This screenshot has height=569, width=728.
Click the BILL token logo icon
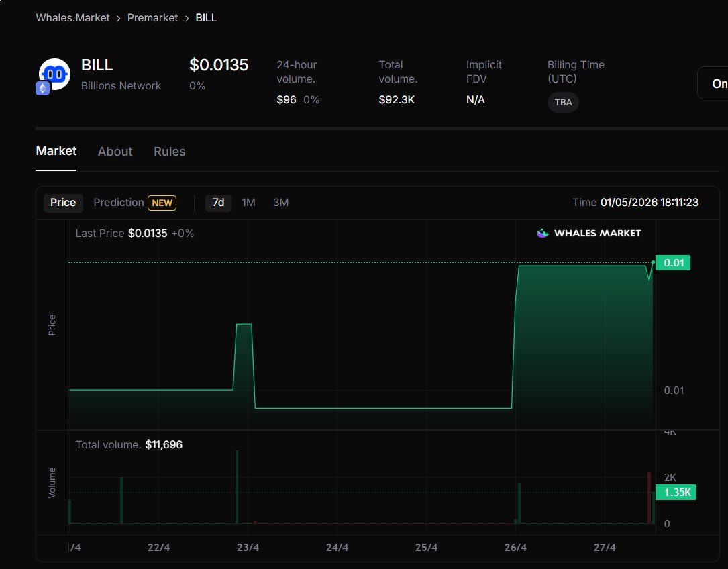[x=55, y=74]
